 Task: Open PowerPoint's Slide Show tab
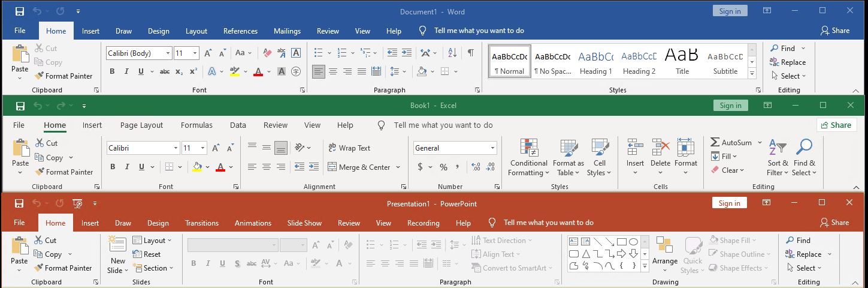coord(304,223)
